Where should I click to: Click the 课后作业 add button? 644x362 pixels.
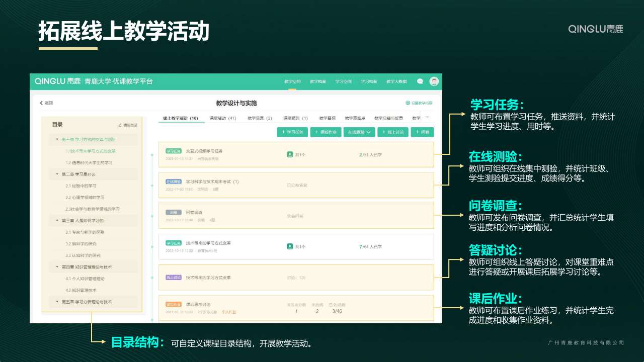pyautogui.click(x=326, y=132)
